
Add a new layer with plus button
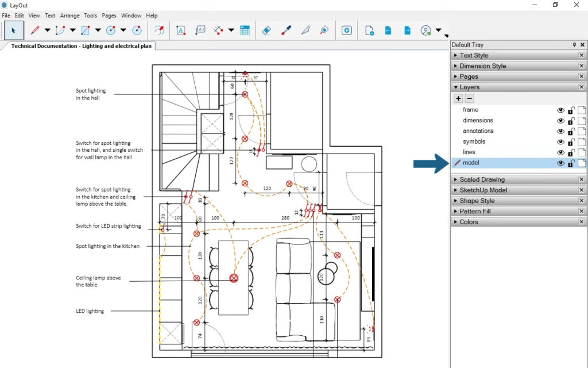click(x=458, y=98)
